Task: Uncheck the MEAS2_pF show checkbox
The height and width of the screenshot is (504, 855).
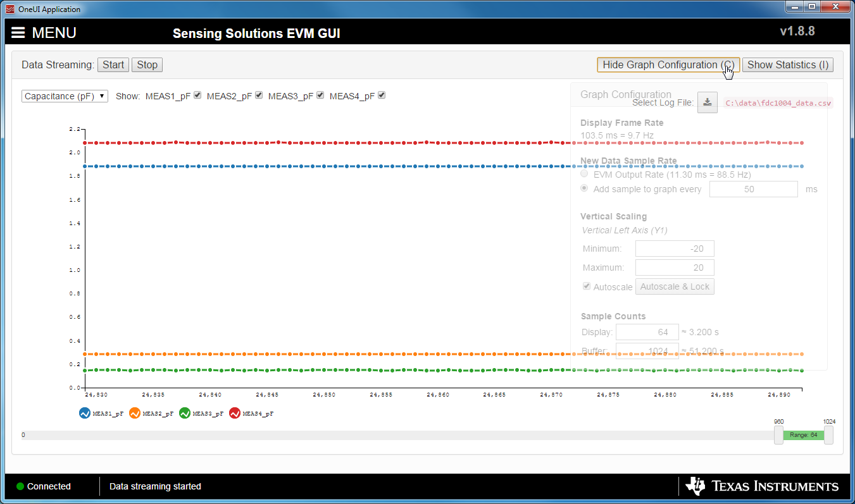Action: click(x=258, y=94)
